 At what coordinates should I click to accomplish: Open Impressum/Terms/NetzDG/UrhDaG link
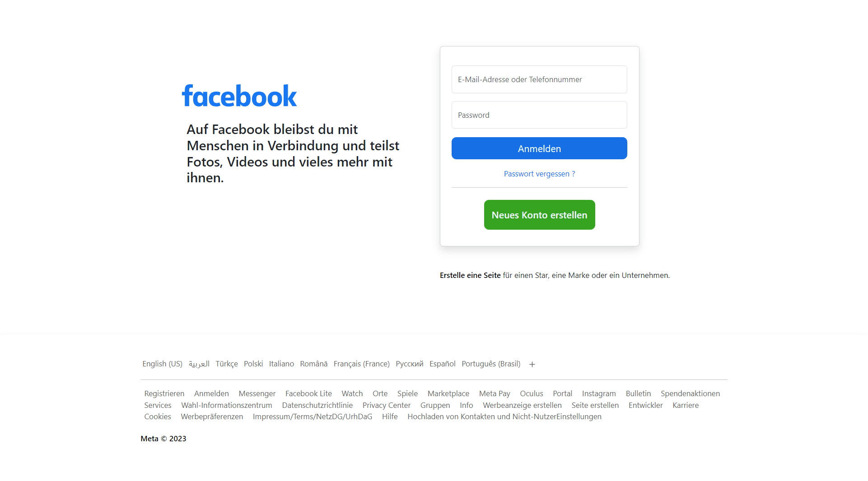(313, 416)
